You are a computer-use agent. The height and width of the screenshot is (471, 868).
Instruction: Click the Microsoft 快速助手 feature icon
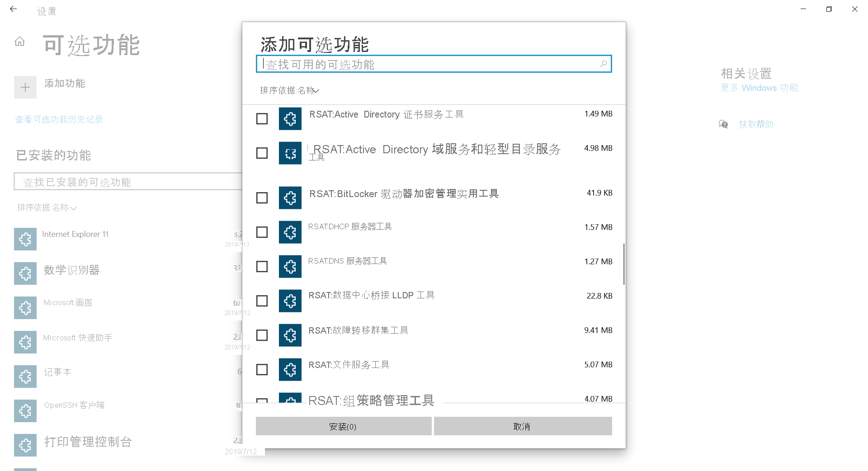tap(25, 342)
